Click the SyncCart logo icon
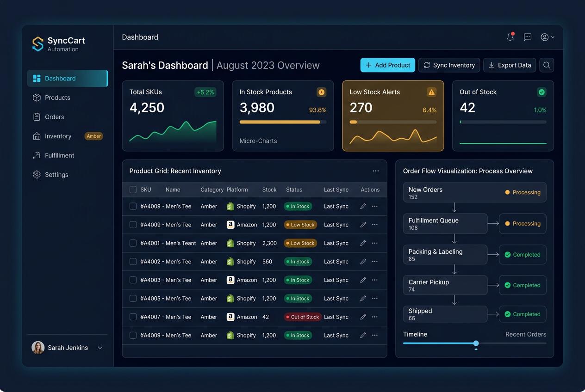 37,44
